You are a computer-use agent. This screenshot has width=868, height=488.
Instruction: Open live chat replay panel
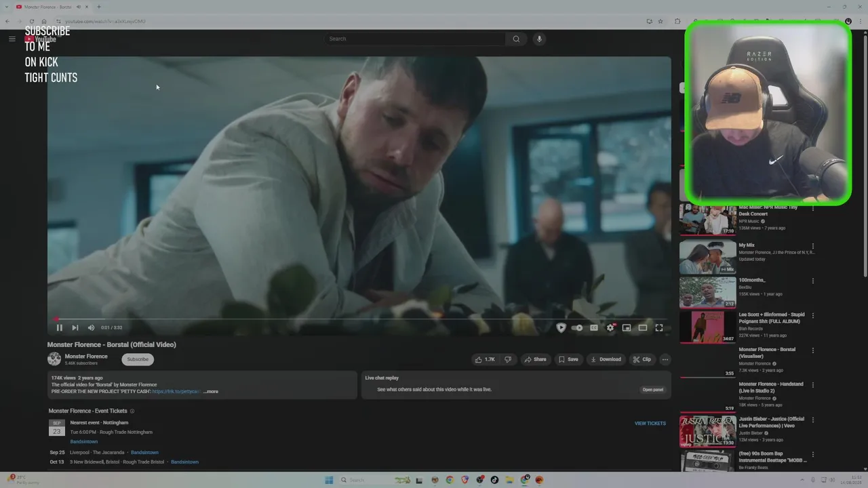point(653,390)
